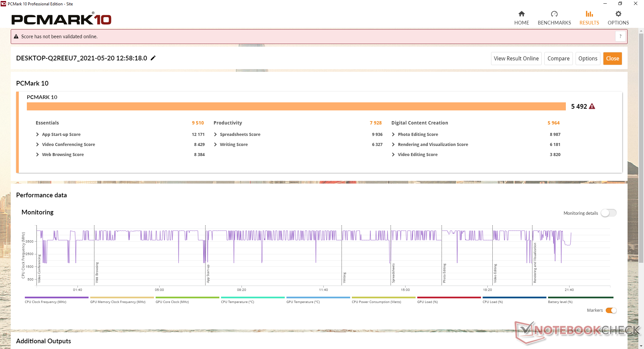Click the red warning triangle beside score 5 492
Viewport: 644px width, 349px height.
pyautogui.click(x=592, y=106)
